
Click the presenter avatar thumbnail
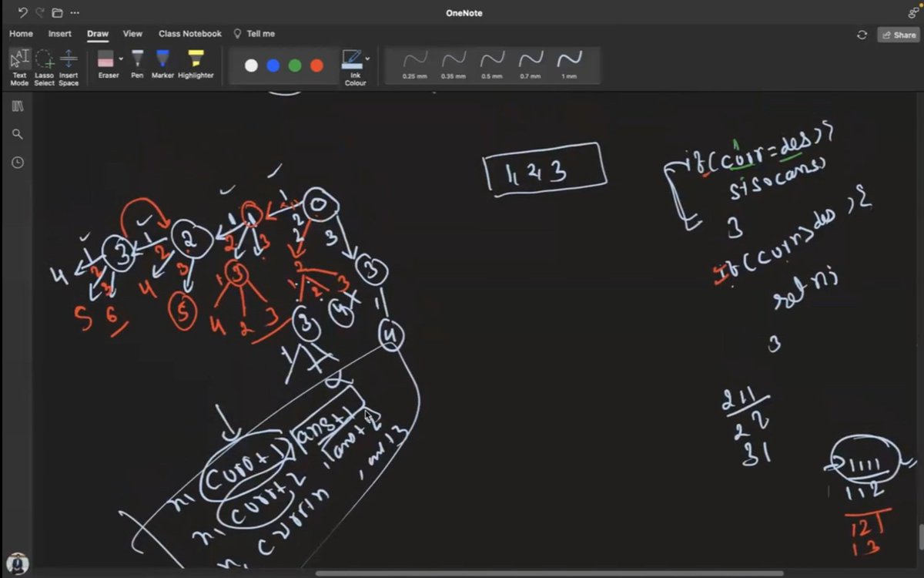click(x=17, y=563)
